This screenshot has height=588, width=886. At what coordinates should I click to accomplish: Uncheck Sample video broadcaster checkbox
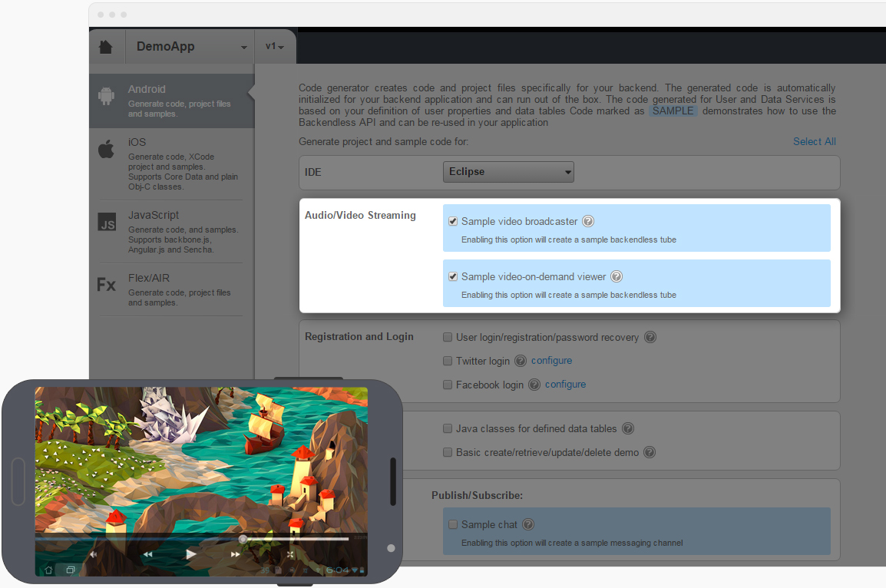pos(453,221)
